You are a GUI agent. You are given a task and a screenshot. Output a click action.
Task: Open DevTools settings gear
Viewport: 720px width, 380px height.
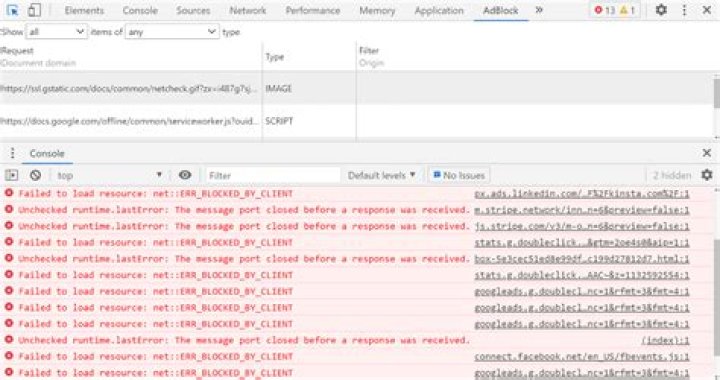coord(661,10)
